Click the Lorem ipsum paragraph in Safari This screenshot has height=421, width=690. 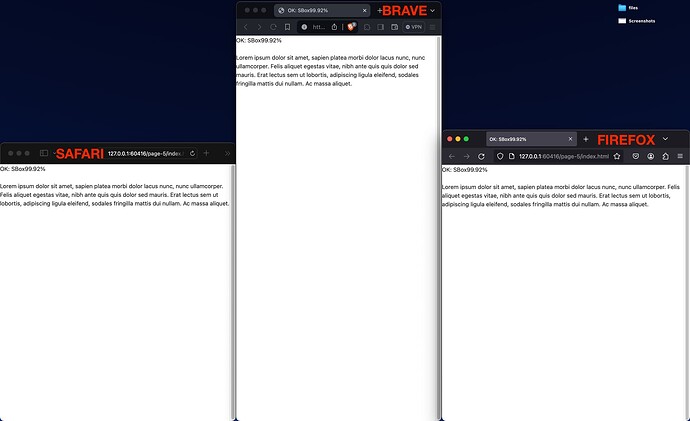[114, 195]
